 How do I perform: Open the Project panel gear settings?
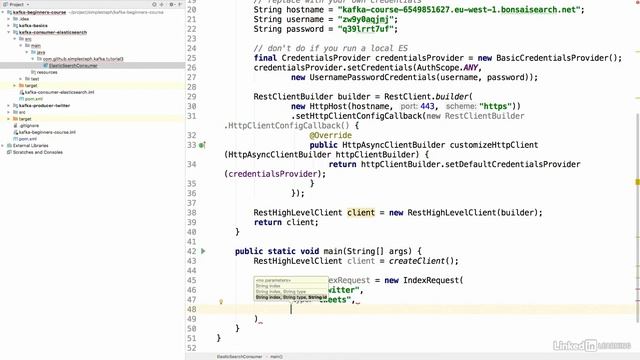pyautogui.click(x=171, y=4)
